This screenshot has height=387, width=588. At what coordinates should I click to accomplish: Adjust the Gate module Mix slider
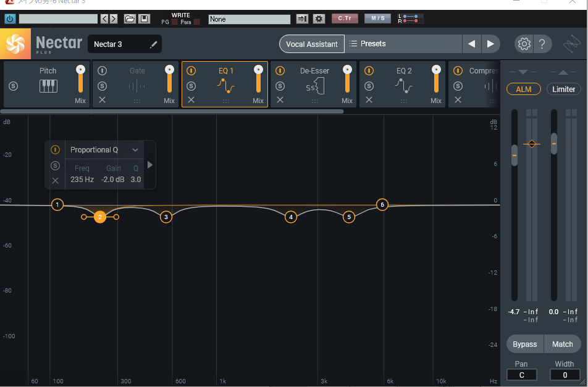(x=169, y=79)
